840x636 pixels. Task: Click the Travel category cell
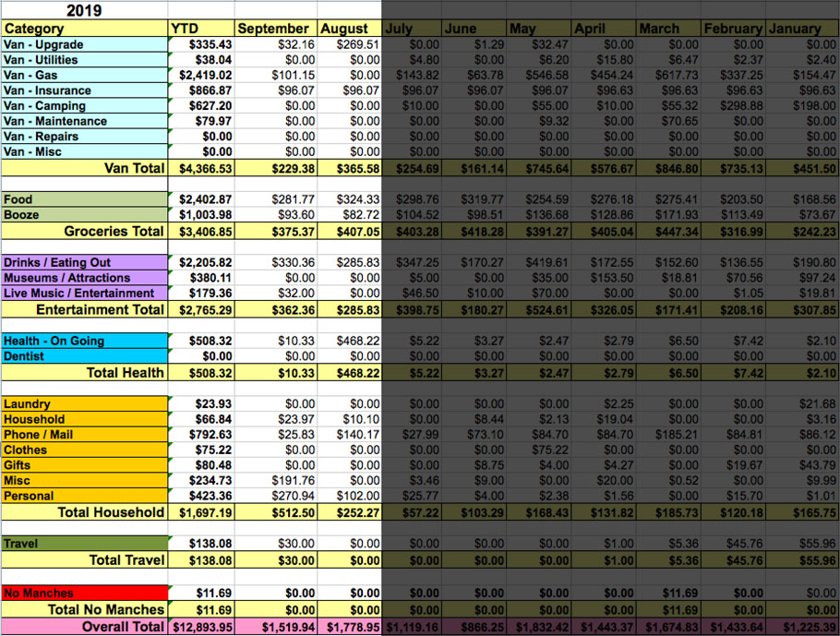(x=83, y=544)
